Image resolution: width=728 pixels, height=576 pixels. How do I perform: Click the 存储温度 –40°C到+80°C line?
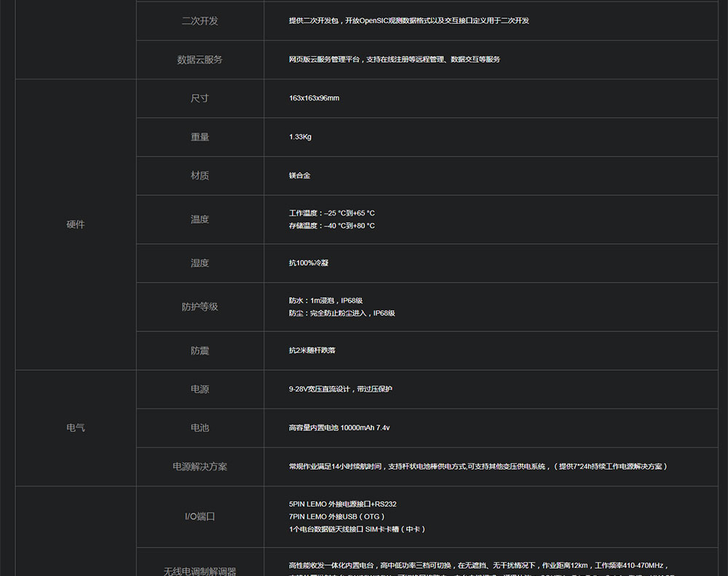click(331, 225)
